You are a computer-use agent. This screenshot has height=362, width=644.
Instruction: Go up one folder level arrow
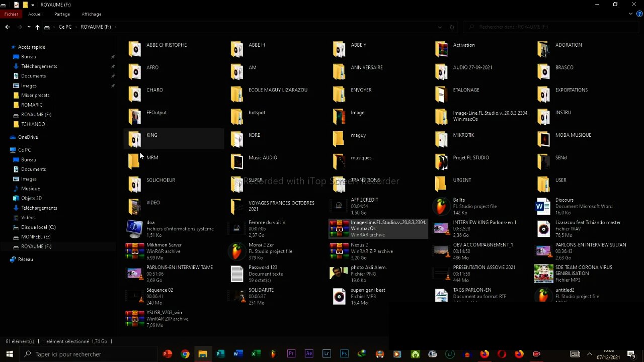(37, 27)
